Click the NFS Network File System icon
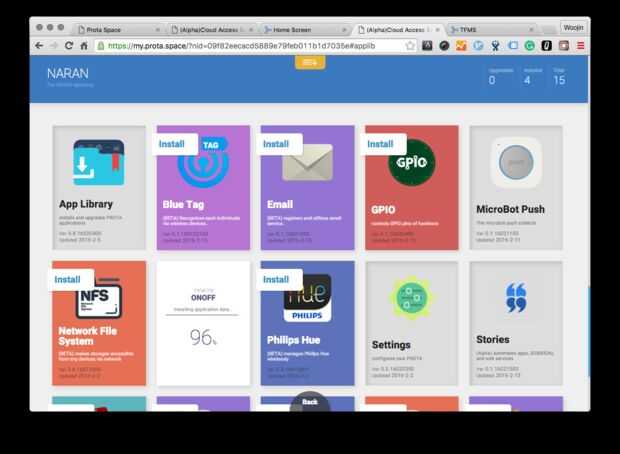Image resolution: width=620 pixels, height=454 pixels. pos(99,299)
